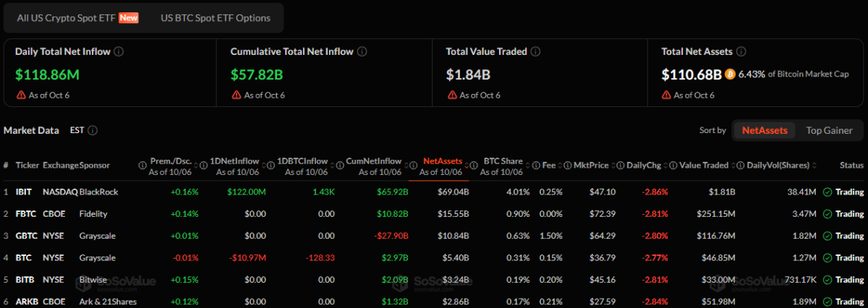Image resolution: width=868 pixels, height=308 pixels.
Task: Click the CumNetInflow column header label
Action: [374, 161]
